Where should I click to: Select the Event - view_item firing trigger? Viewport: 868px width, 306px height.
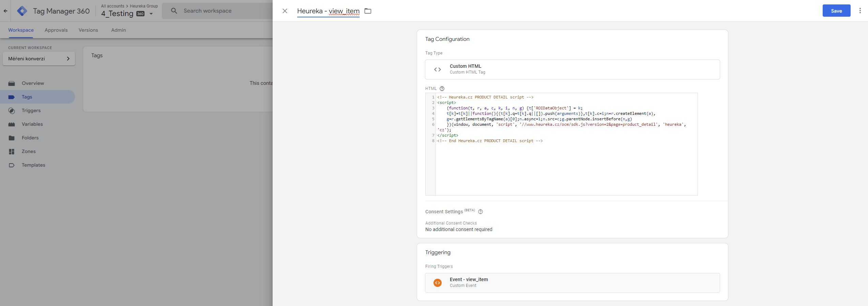572,283
